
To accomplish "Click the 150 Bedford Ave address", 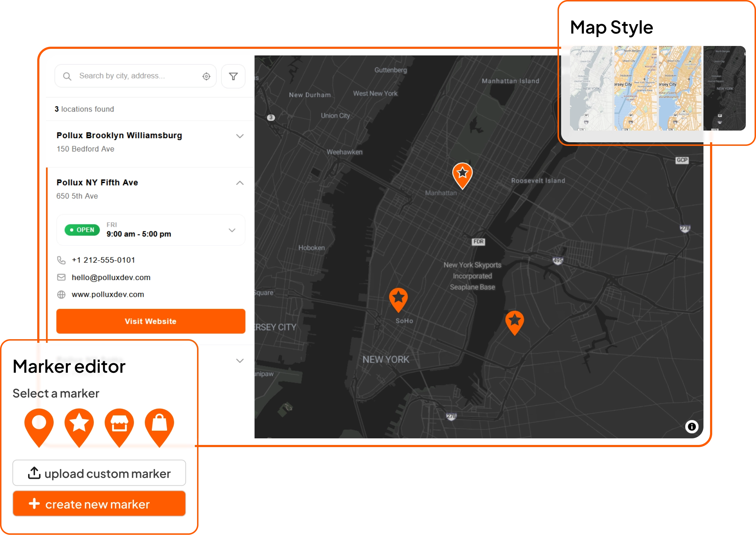I will click(85, 149).
